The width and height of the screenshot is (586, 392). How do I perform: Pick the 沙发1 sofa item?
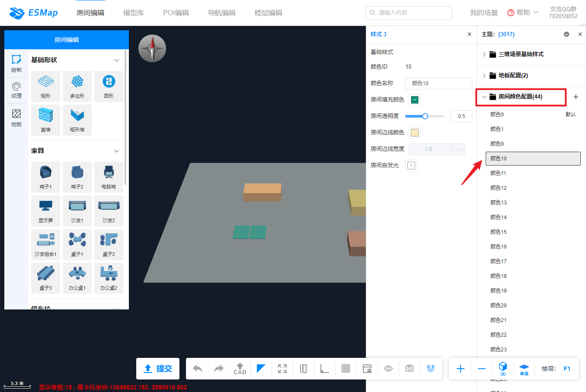point(77,211)
